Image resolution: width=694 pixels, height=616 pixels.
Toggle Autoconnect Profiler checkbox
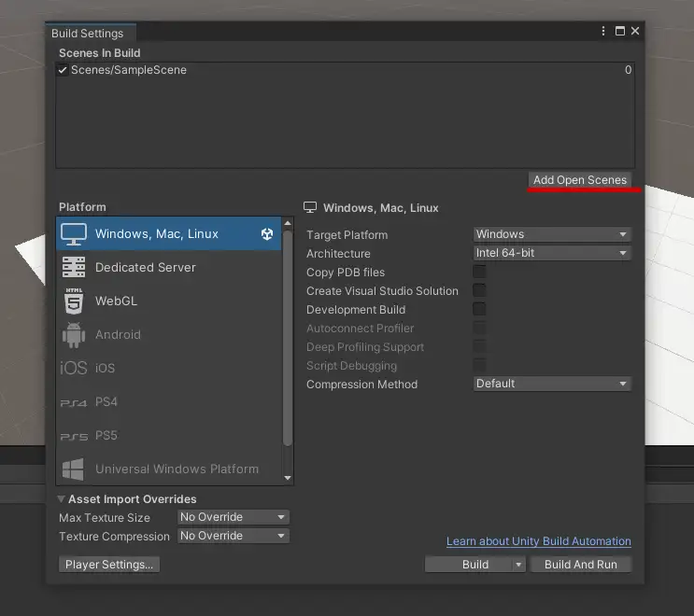click(479, 328)
